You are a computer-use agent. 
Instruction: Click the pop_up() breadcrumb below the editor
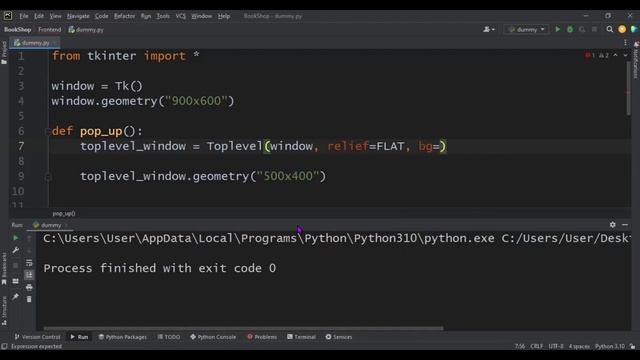click(64, 213)
